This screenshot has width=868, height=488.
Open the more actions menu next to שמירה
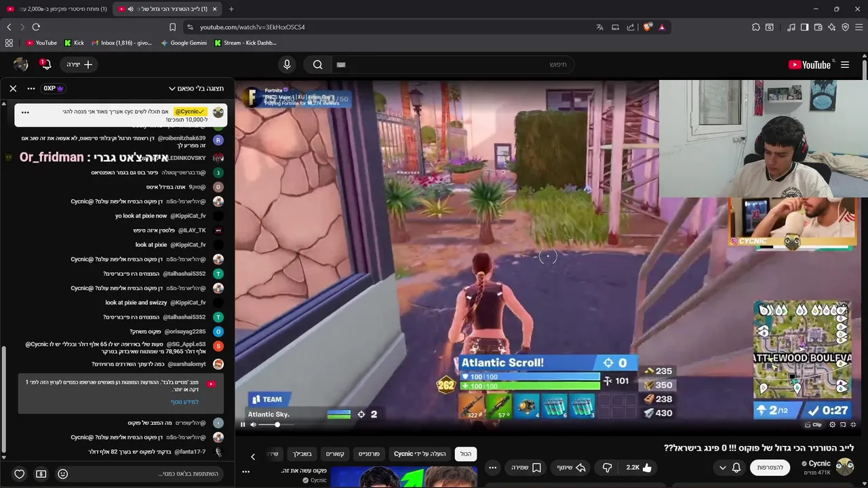pyautogui.click(x=493, y=468)
